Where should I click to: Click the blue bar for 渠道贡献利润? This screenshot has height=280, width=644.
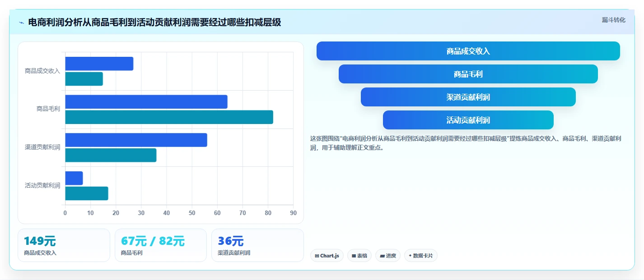click(136, 140)
